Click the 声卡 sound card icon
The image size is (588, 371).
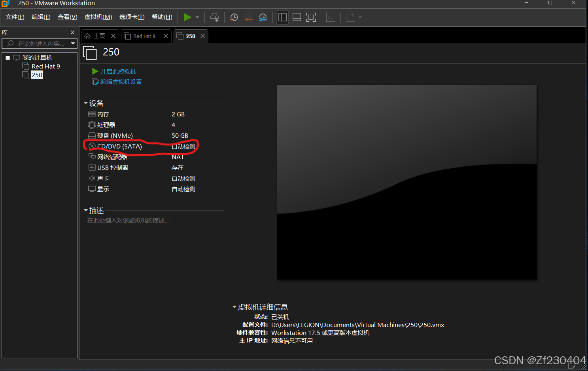92,178
